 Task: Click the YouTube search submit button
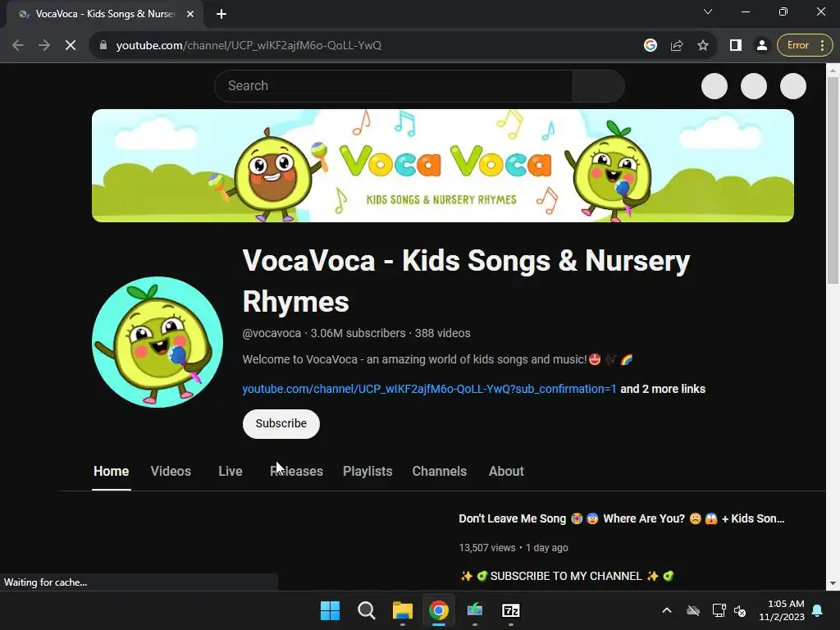pyautogui.click(x=598, y=85)
